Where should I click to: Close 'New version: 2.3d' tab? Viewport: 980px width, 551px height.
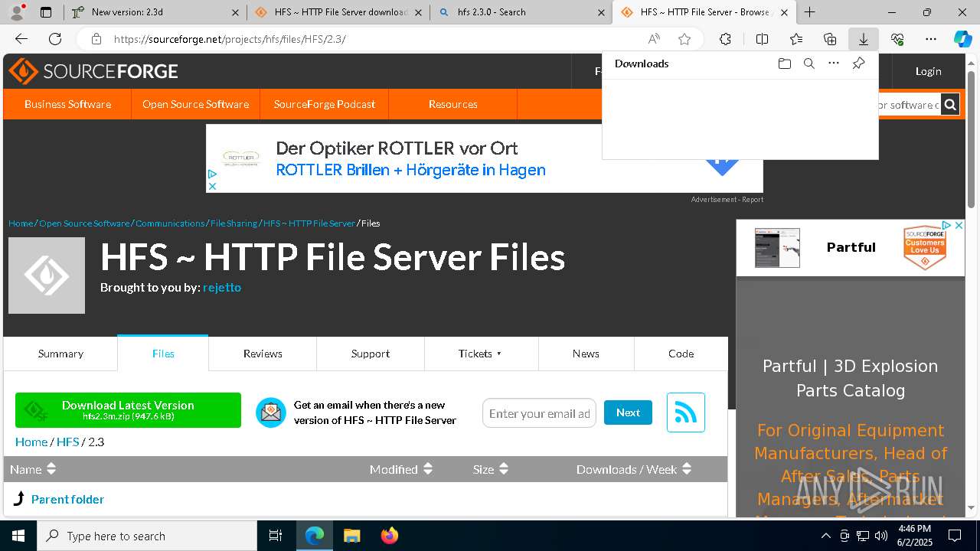pyautogui.click(x=235, y=12)
